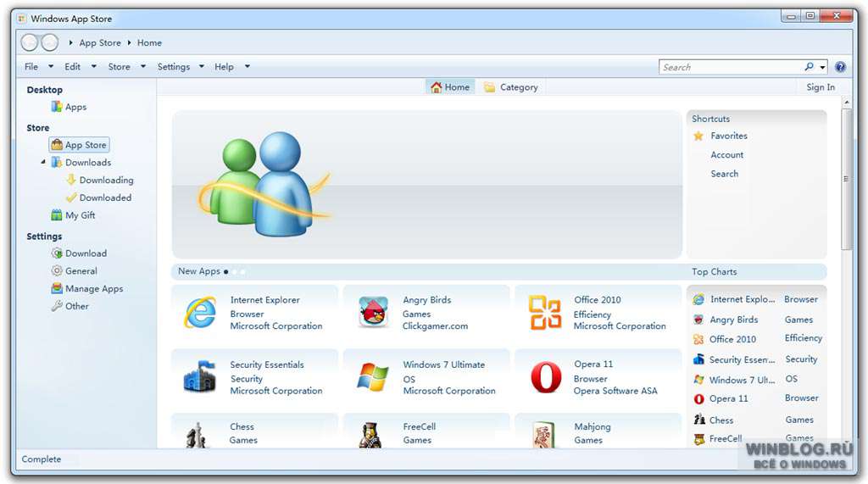868x484 pixels.
Task: Click the Chess pieces icon in New Apps
Action: coord(197,435)
